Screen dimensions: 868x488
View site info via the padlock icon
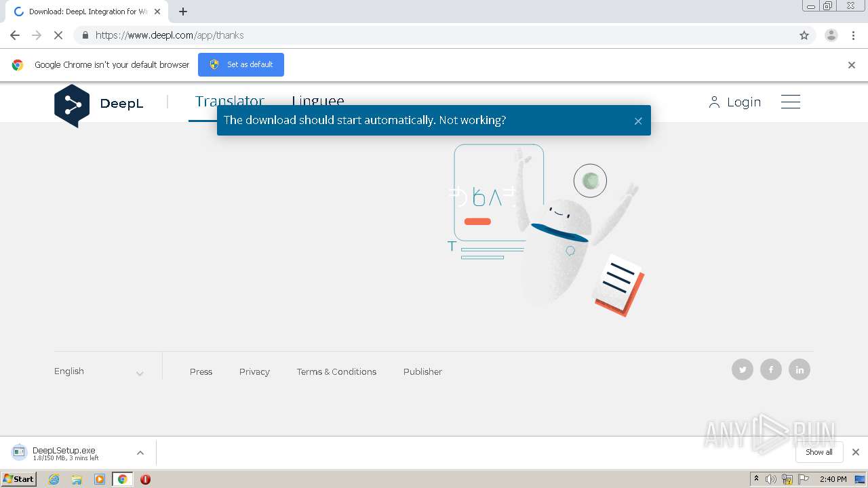[85, 35]
